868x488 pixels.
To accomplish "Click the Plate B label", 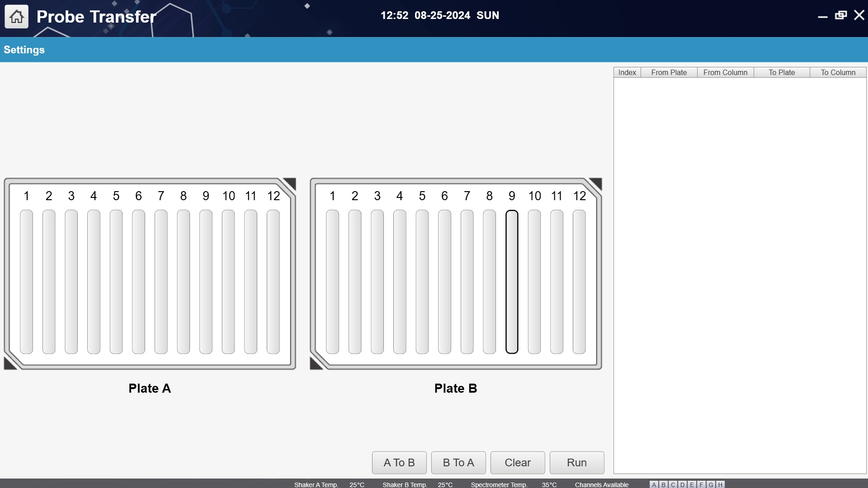I will point(456,388).
